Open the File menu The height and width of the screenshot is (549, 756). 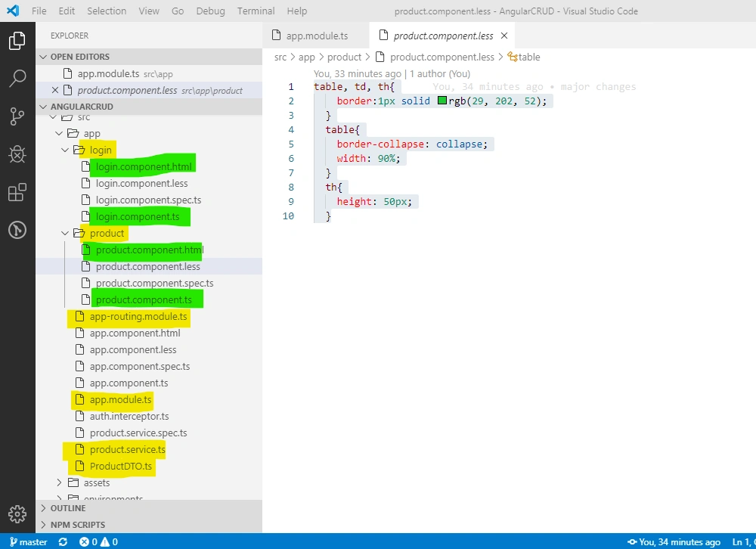[39, 11]
